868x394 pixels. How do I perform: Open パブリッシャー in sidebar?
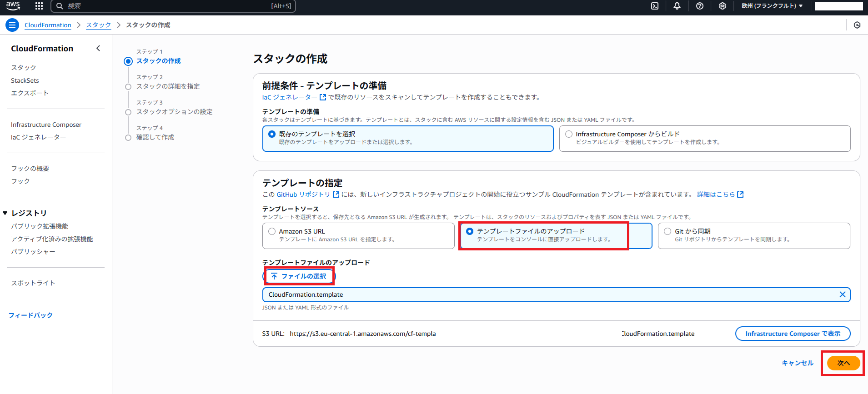pos(33,252)
